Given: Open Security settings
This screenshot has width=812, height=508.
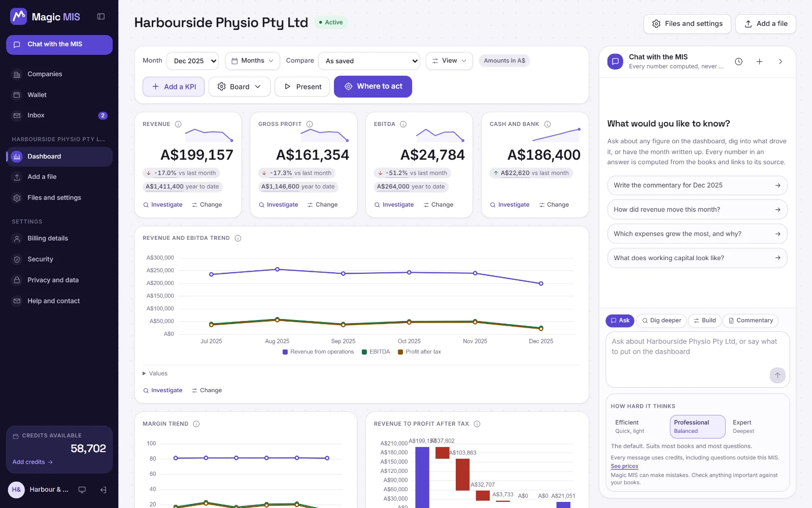Looking at the screenshot, I should (59, 259).
